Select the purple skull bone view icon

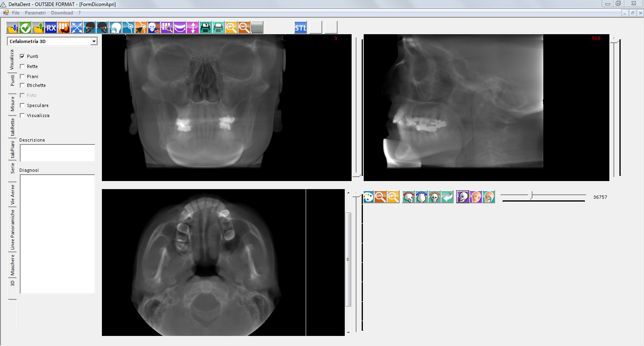[x=463, y=197]
